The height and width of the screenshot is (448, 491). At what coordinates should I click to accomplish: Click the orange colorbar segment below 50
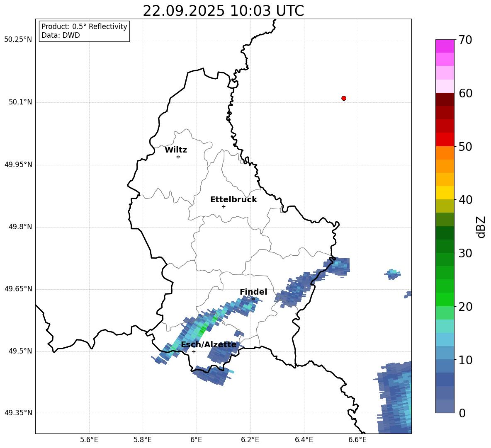point(445,153)
